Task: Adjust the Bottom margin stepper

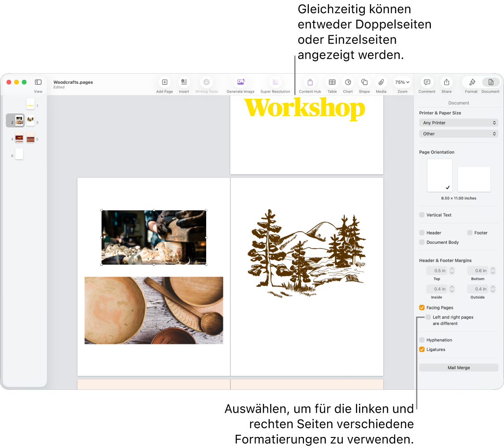Action: pos(493,271)
